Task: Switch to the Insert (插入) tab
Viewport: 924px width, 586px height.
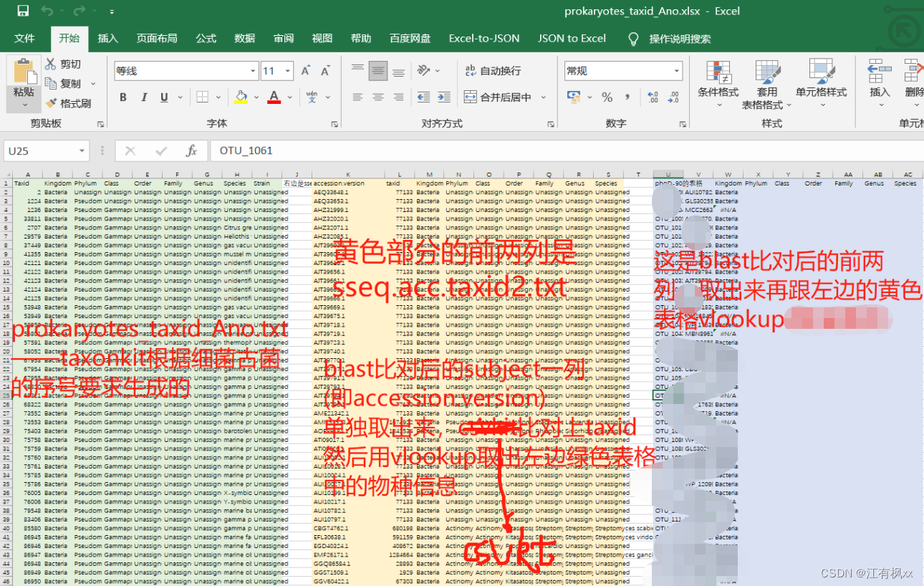Action: tap(108, 38)
